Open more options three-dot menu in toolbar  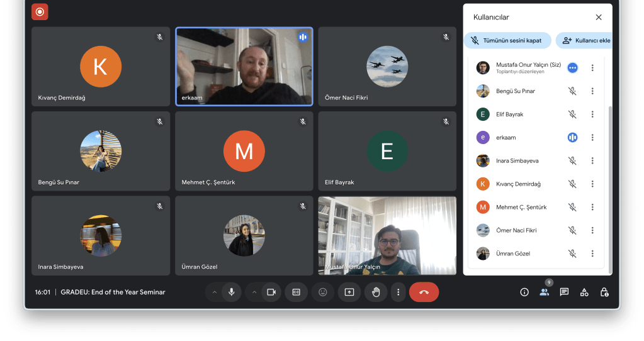pyautogui.click(x=397, y=292)
